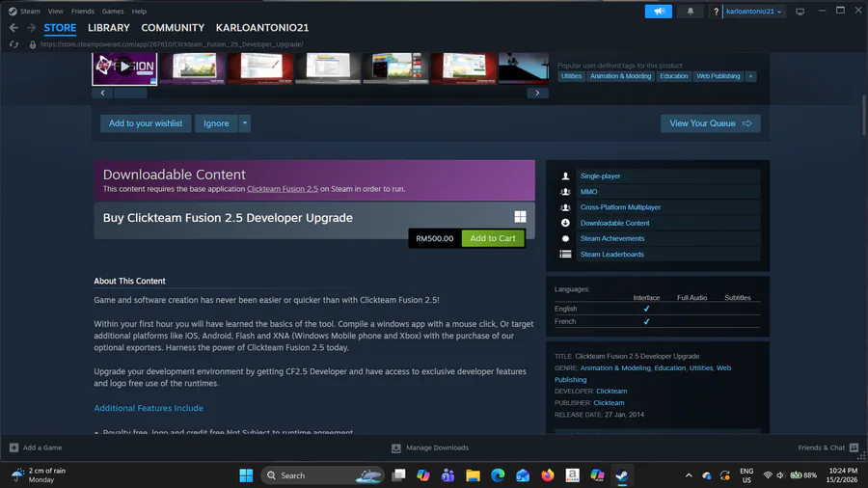Open the announcements megaphone button
The height and width of the screenshot is (488, 868).
[x=658, y=11]
